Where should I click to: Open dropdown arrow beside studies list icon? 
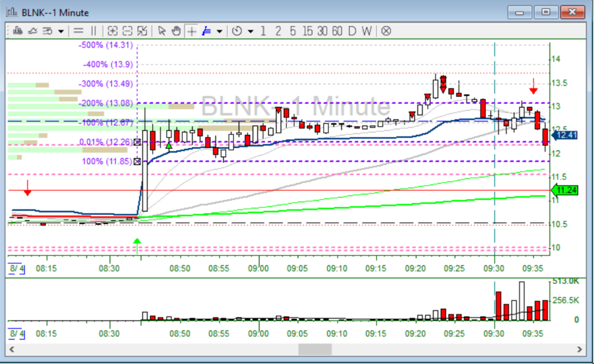[61, 31]
